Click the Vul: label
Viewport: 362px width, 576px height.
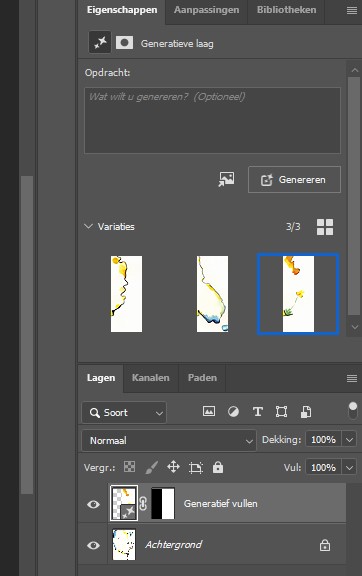coord(292,468)
